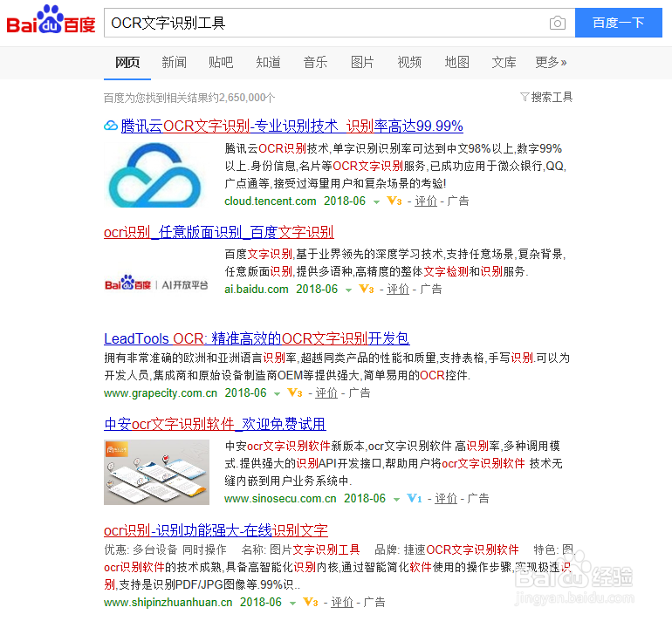Expand dropdown arrow after grapecity date
Viewport: 672px width, 621px height.
point(277,393)
